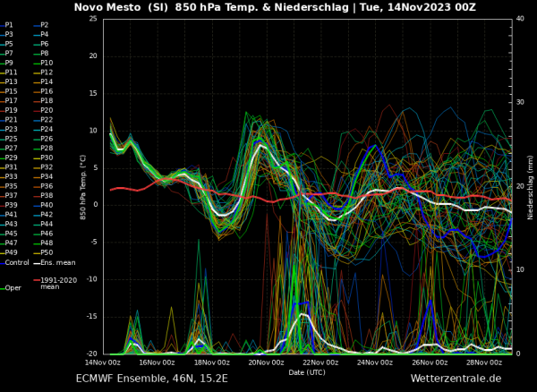Click the P1 legend entry
537x392 pixels.
[x=6, y=25]
